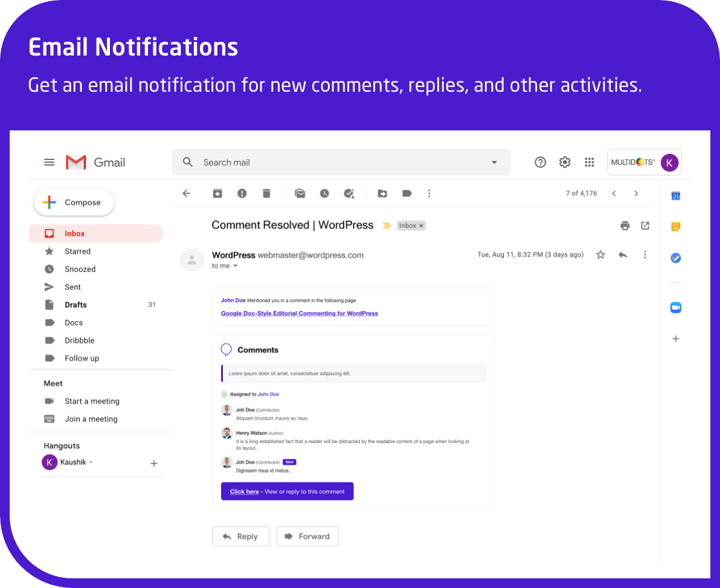
Task: Click the reply arrow icon beside the date
Action: click(623, 255)
